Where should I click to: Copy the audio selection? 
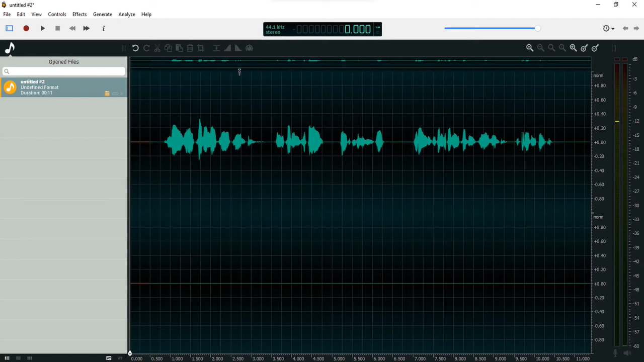(x=168, y=48)
